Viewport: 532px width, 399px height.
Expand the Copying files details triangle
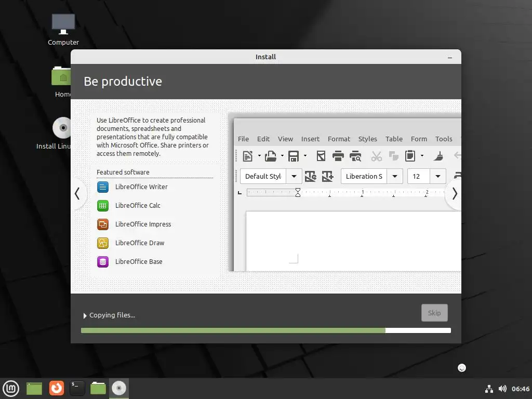tap(85, 316)
